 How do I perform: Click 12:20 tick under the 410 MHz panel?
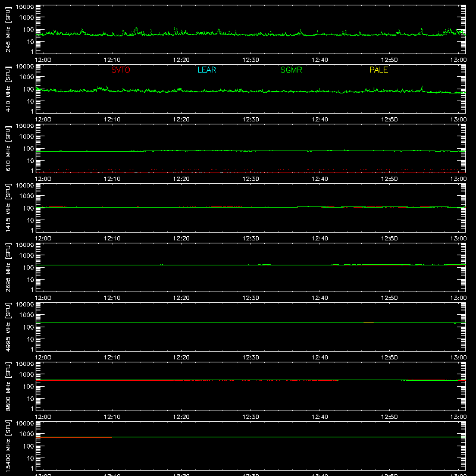click(181, 120)
